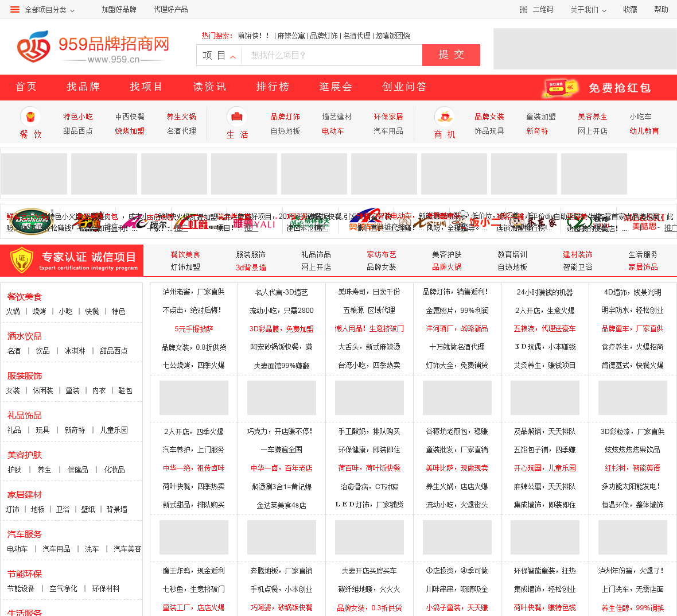Screen dimensions: 677x616
Task: Open 美容护肤 sidebar heading
Action: (25, 455)
